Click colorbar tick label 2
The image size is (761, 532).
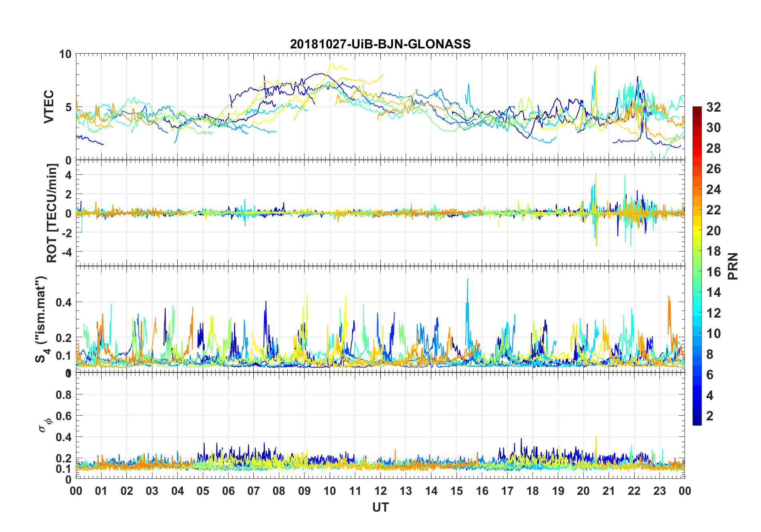point(710,416)
